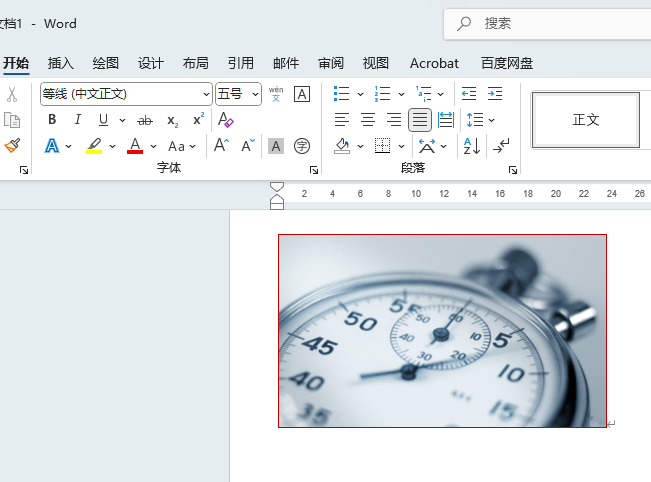Expand highlight color options arrow
The image size is (651, 482).
tap(113, 147)
